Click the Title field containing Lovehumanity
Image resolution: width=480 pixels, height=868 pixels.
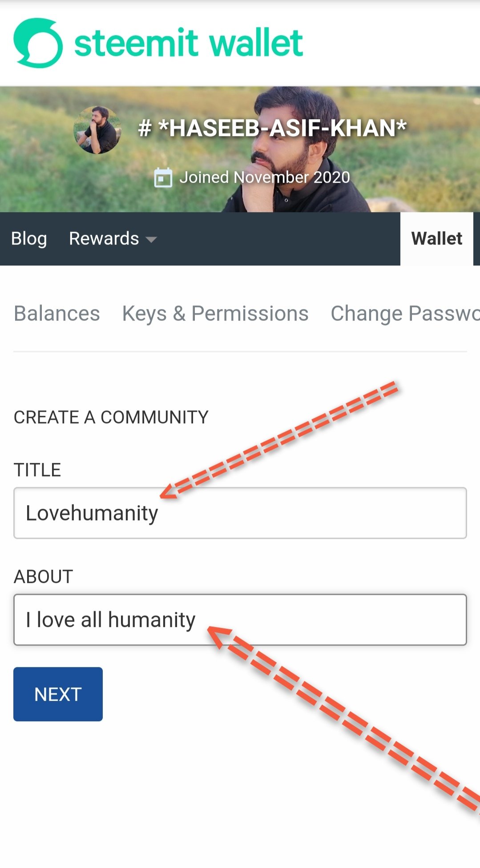(x=240, y=513)
